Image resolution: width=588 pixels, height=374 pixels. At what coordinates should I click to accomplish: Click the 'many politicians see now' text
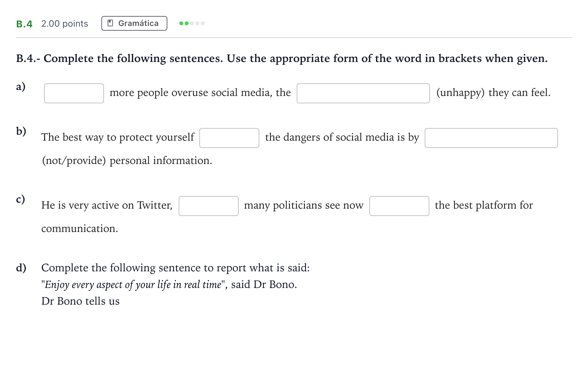click(x=304, y=205)
